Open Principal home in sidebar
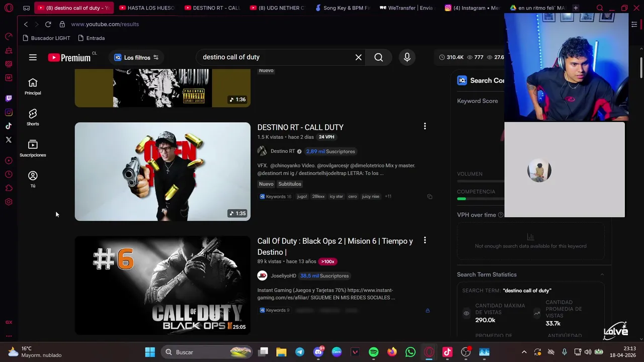The image size is (644, 362). [x=33, y=86]
